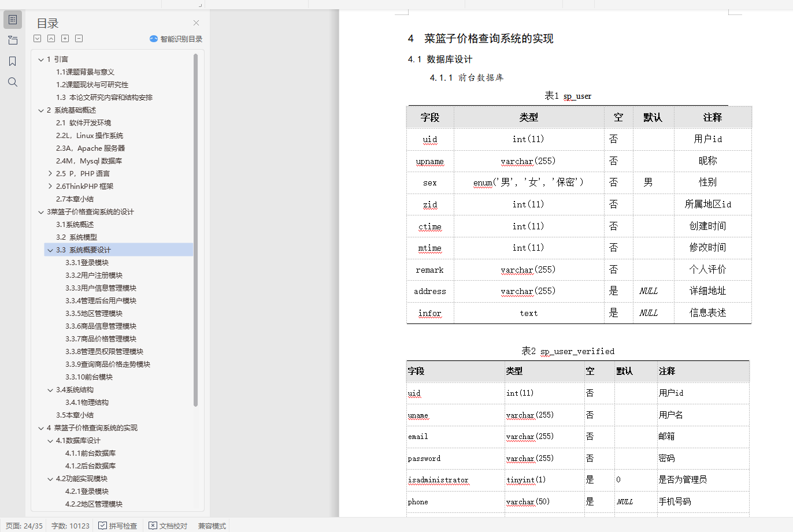Click 智能识别目录 button
The image size is (793, 532).
tap(176, 39)
